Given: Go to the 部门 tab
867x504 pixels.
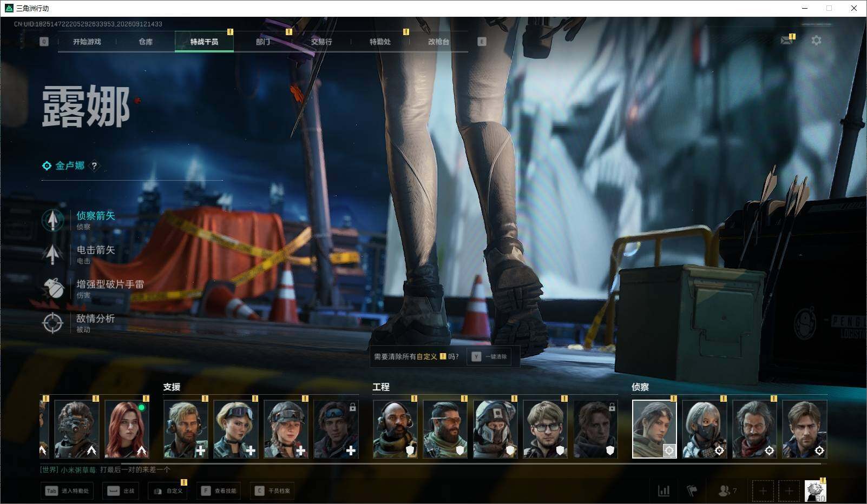Looking at the screenshot, I should 263,42.
